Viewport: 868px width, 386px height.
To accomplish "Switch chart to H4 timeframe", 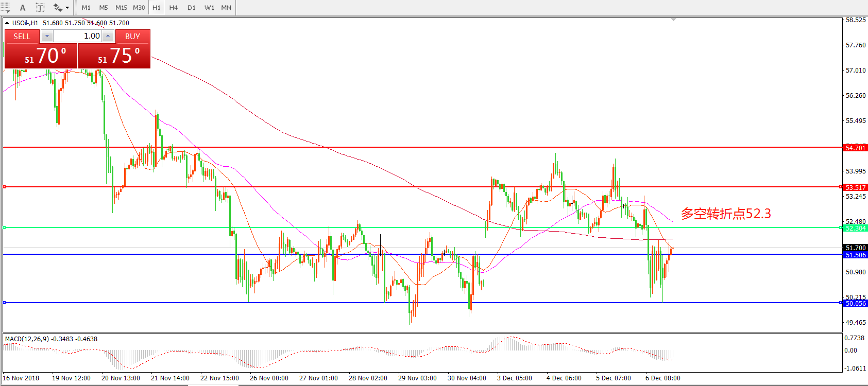I will point(174,8).
